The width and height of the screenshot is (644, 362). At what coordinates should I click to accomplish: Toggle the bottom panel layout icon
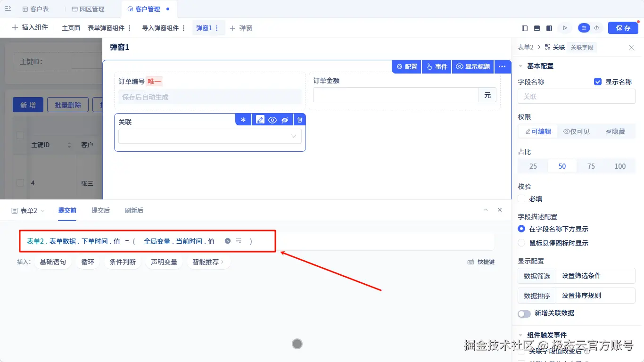(537, 28)
